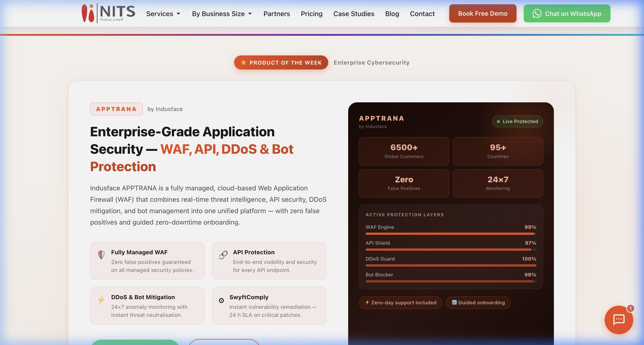
Task: Start a Chat on WhatsApp
Action: (x=567, y=13)
